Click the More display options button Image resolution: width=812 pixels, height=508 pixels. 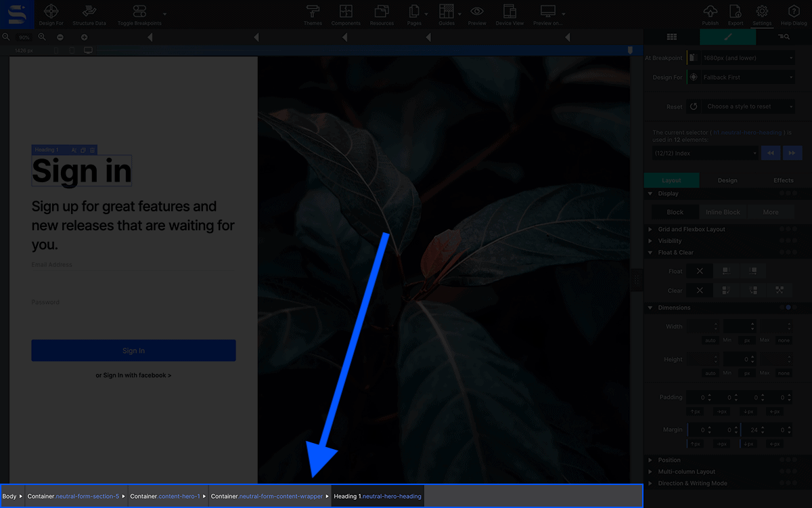click(x=771, y=212)
